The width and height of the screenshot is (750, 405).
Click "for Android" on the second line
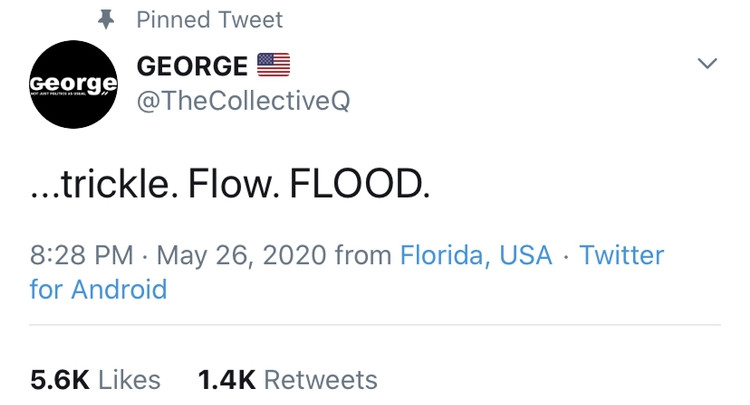98,290
